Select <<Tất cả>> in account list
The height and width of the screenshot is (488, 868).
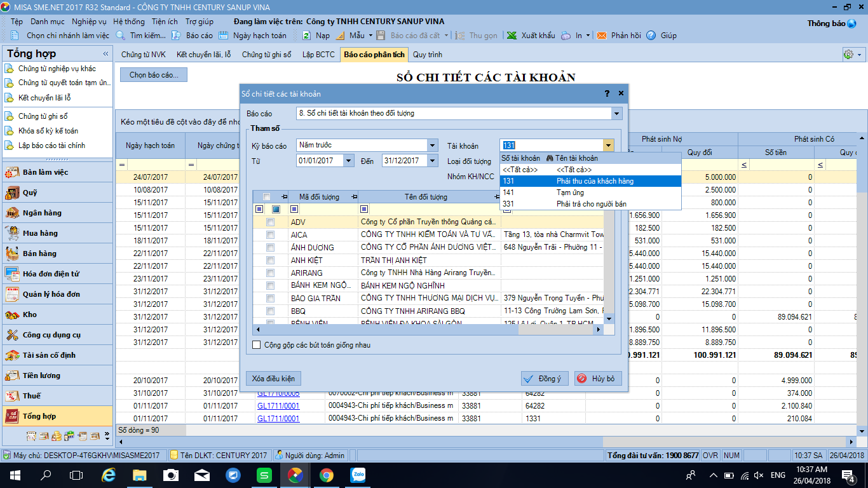590,170
